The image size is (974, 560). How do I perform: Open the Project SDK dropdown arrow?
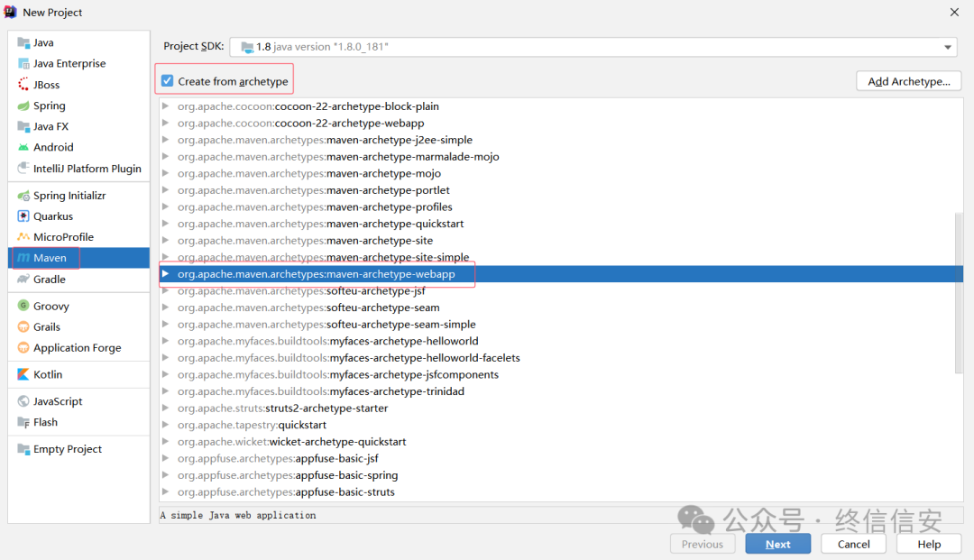947,47
